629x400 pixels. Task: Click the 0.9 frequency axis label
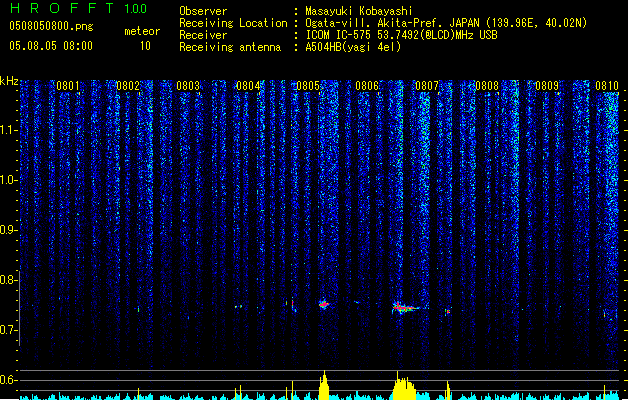click(8, 230)
